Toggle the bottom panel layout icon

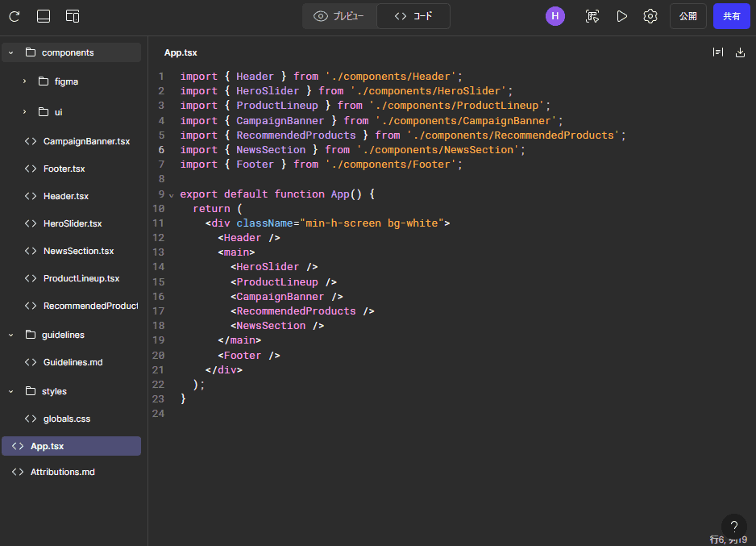pos(44,16)
